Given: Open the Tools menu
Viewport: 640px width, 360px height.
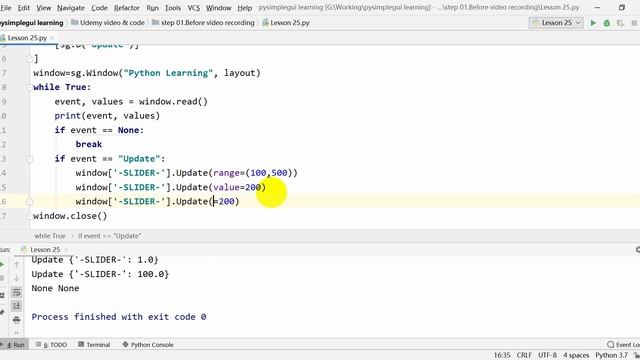Looking at the screenshot, I should 173,8.
